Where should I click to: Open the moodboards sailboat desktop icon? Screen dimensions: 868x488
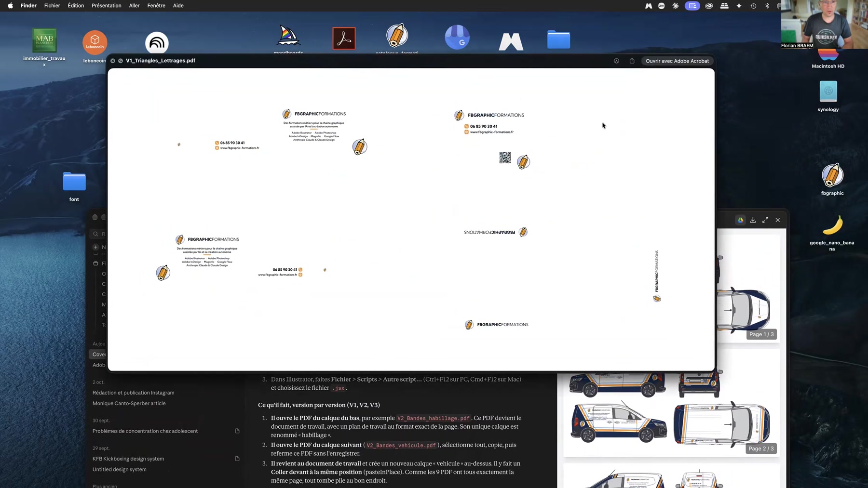(288, 36)
